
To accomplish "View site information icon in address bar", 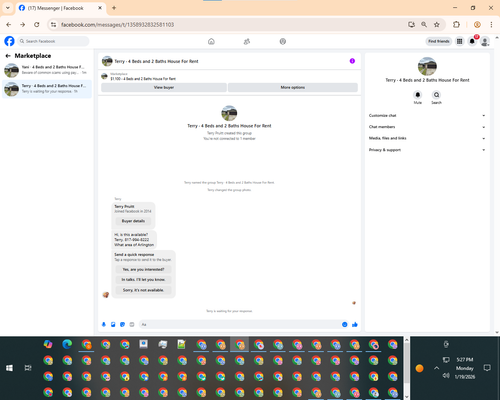I will point(53,24).
